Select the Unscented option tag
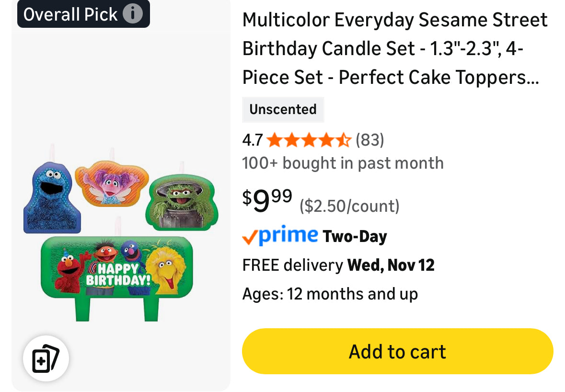Screen dimensions: 565x392 pos(283,109)
